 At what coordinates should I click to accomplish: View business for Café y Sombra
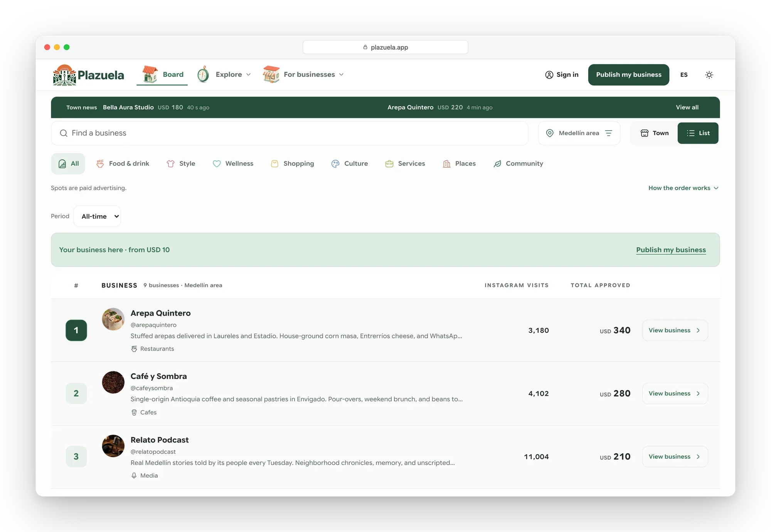pos(675,394)
